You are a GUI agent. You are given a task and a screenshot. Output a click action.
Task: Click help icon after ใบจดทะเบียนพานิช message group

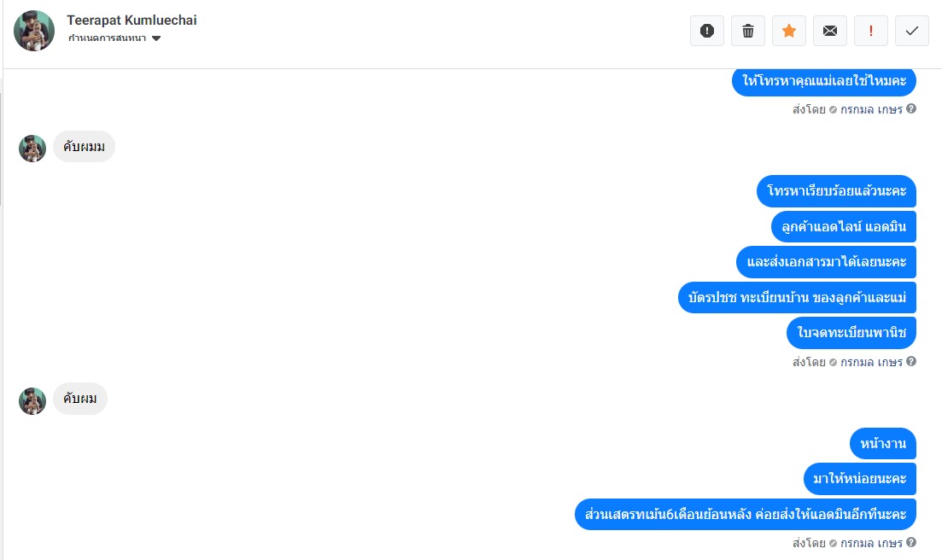pos(911,361)
